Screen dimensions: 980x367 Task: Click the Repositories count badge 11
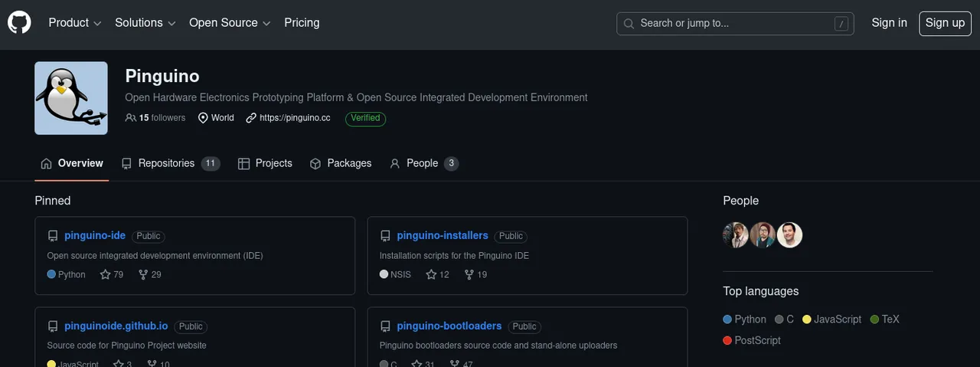coord(211,163)
